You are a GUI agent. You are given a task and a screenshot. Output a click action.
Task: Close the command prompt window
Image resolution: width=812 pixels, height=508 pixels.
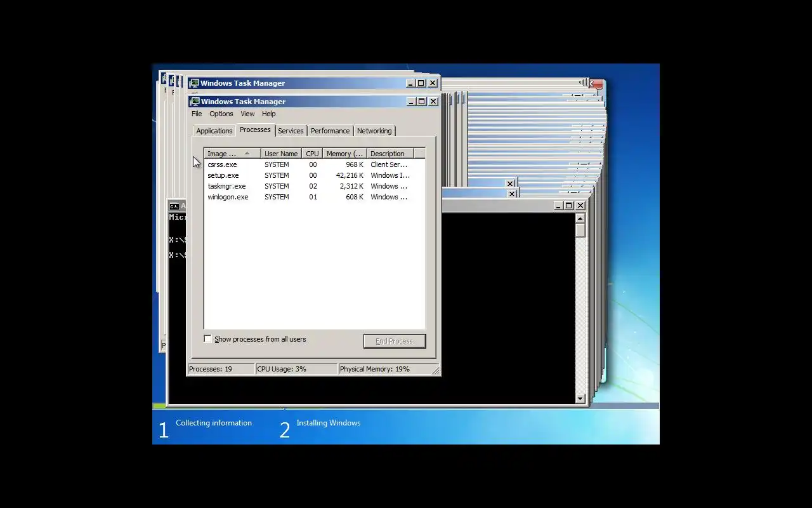tap(580, 206)
